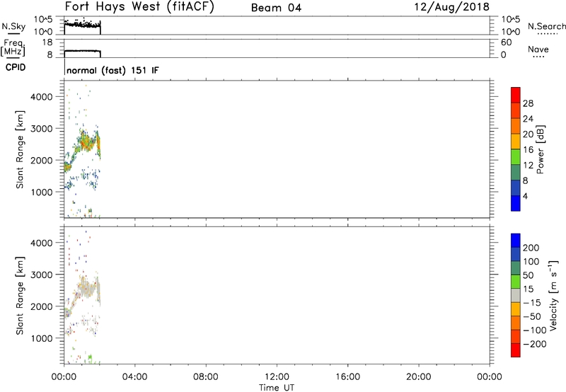Click the red bottom segment of Velocity colorbar

click(x=516, y=350)
